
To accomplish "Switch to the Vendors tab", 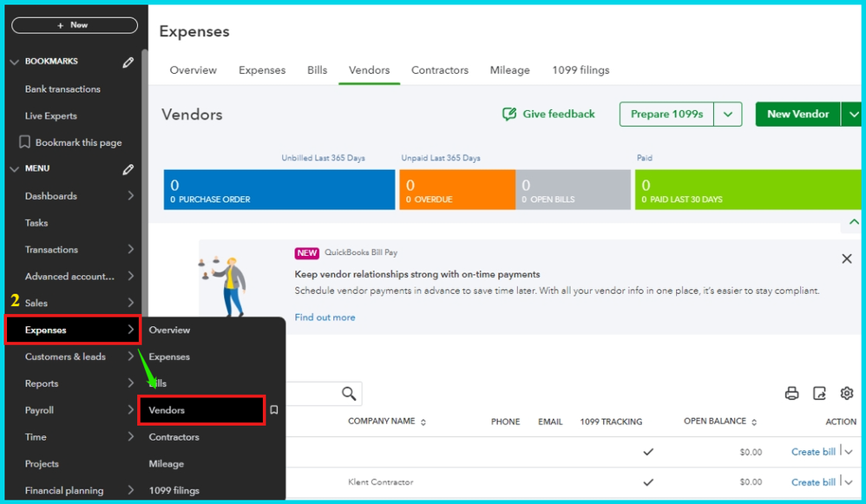I will click(x=370, y=70).
